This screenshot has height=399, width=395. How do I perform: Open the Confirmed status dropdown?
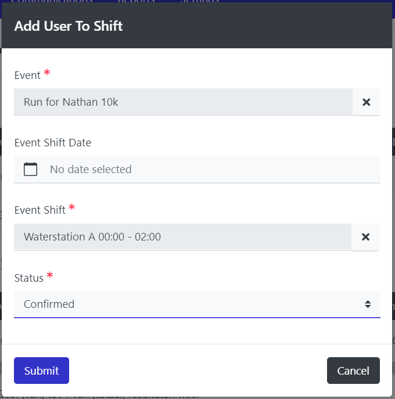[197, 304]
